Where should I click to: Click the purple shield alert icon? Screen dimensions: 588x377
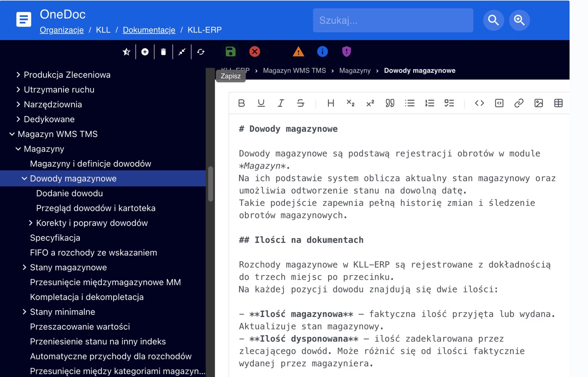coord(346,52)
